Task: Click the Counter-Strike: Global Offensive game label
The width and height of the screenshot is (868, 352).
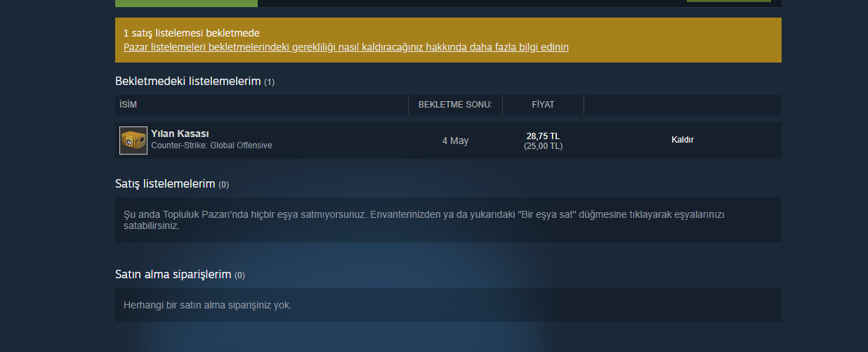Action: 211,145
